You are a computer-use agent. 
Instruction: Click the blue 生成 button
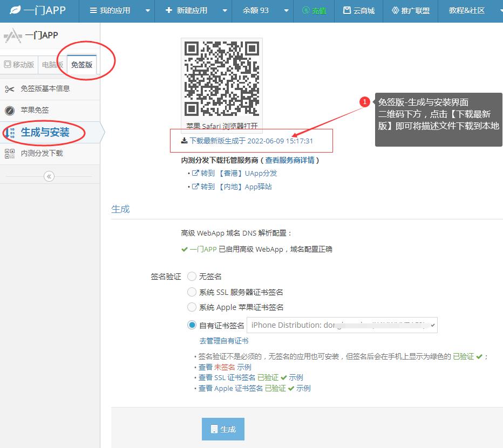[223, 429]
